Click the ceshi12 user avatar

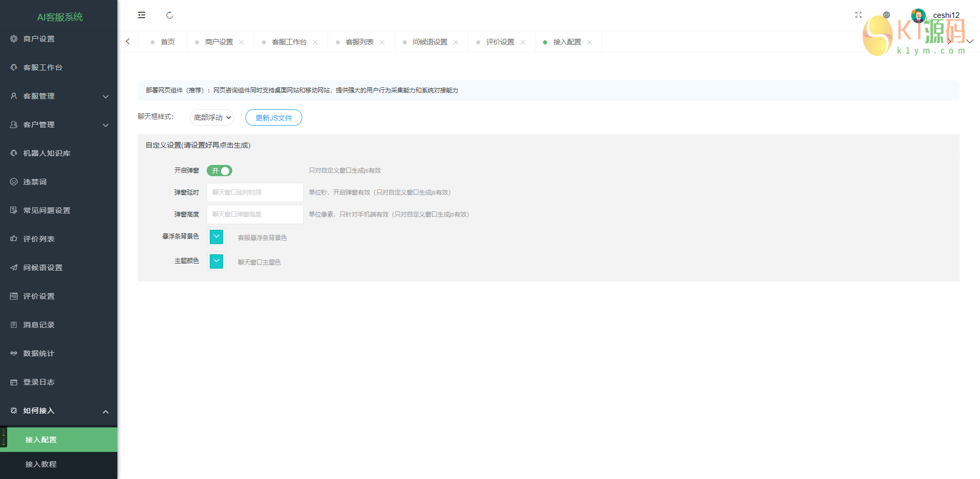918,15
